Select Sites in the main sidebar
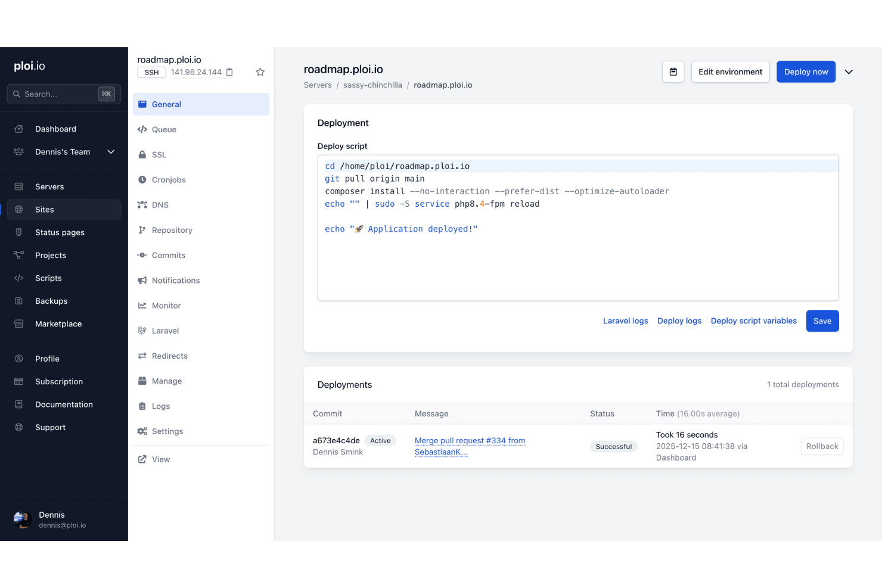Image resolution: width=882 pixels, height=588 pixels. pos(64,210)
